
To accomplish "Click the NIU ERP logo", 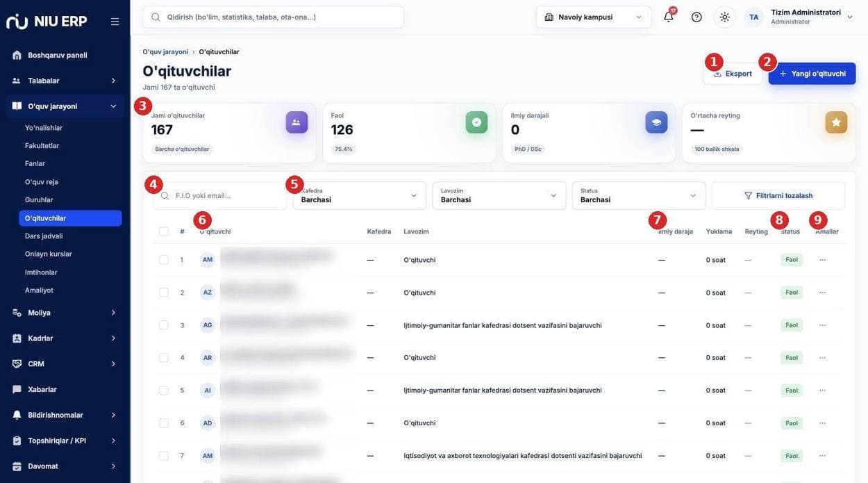I will coord(47,22).
